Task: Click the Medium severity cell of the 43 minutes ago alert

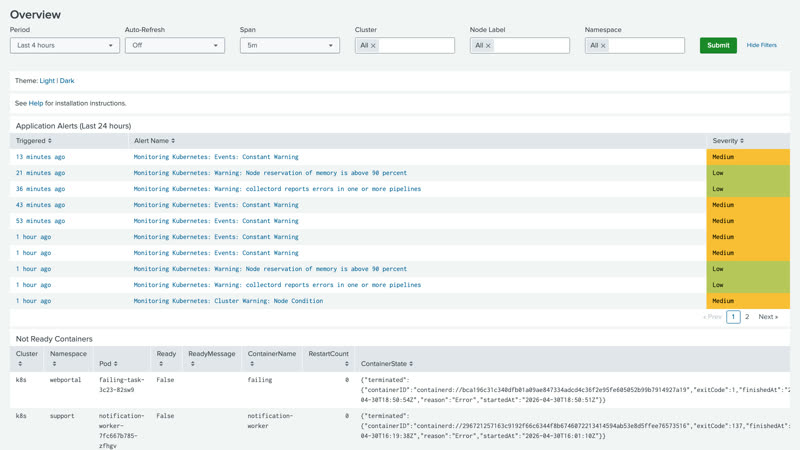Action: (748, 205)
